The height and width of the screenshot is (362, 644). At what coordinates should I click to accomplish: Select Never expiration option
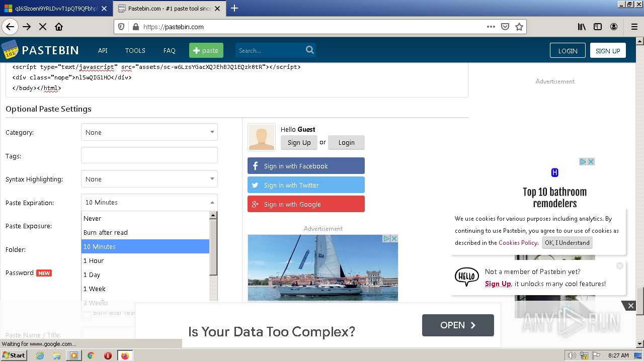(x=145, y=218)
